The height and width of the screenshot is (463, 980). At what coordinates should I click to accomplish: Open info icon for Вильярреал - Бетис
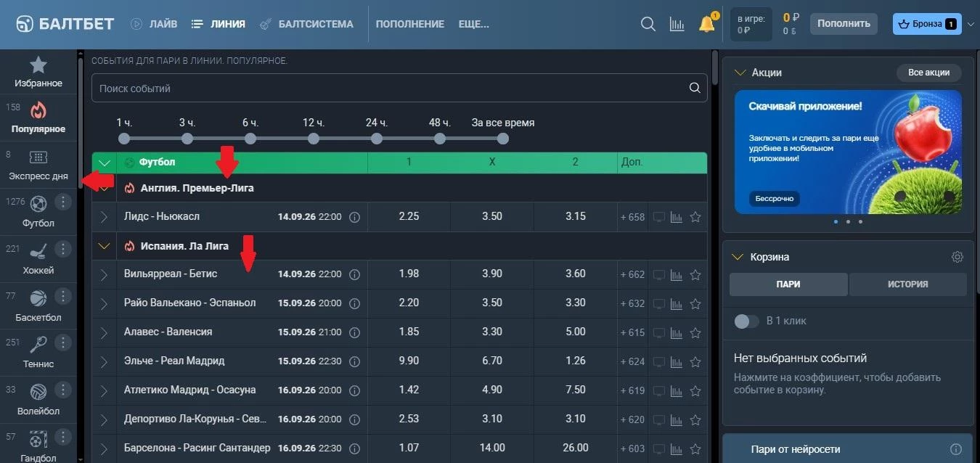coord(354,274)
